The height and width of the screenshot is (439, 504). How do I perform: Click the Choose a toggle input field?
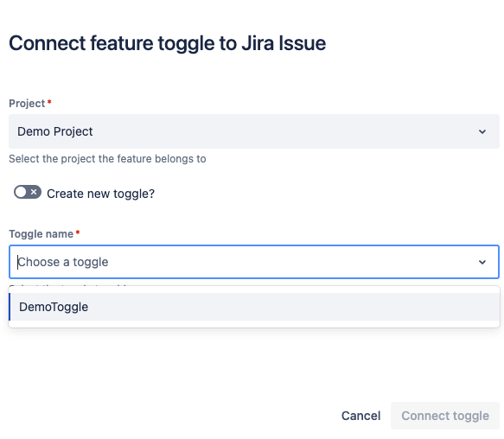254,262
